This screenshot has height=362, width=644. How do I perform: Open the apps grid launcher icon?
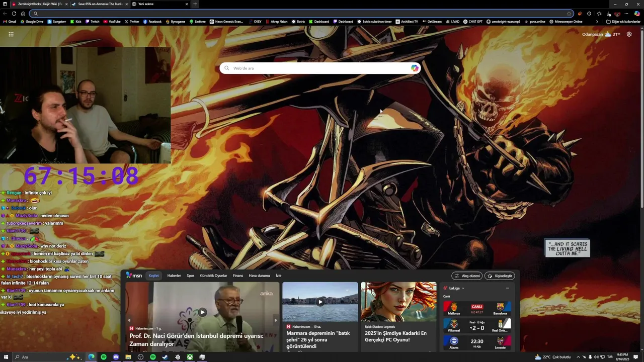(x=11, y=34)
